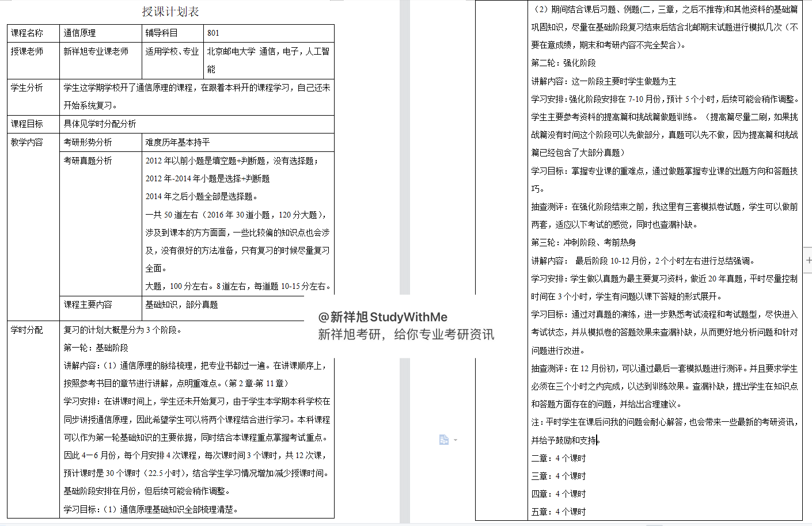812x526 pixels.
Task: Select the 授课老师 label cell
Action: tap(33, 60)
